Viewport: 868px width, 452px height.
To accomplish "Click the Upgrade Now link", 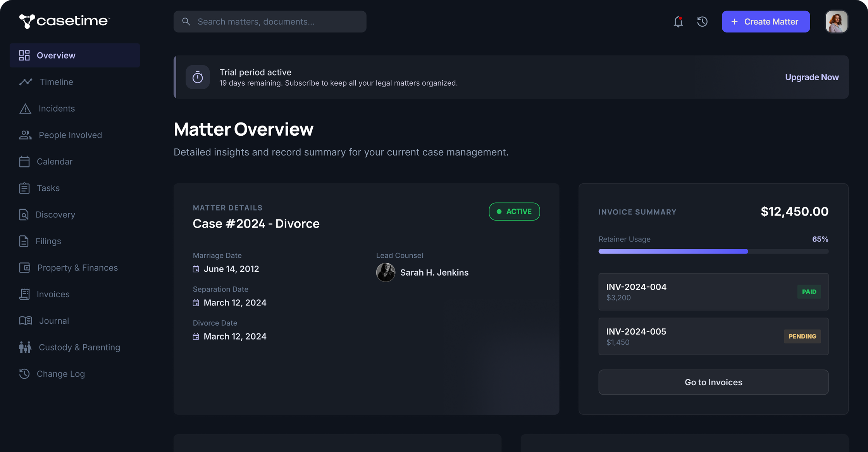I will (x=812, y=77).
